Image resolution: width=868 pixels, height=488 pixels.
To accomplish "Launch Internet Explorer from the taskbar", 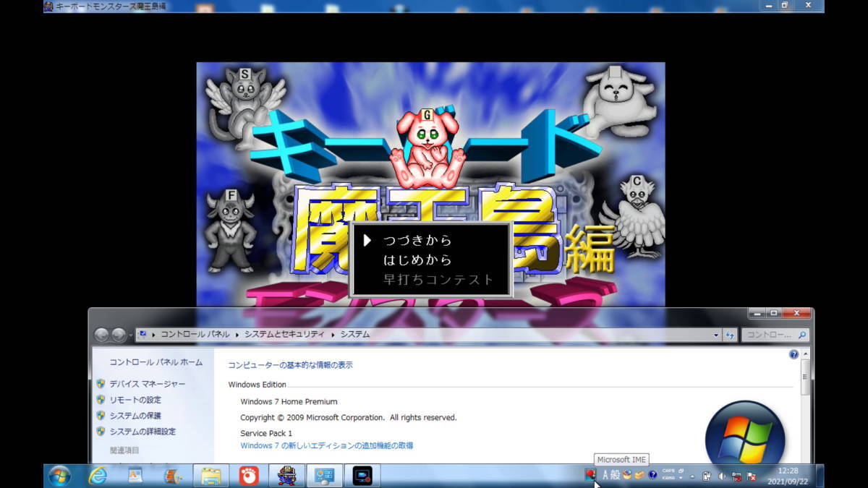I will pos(97,476).
